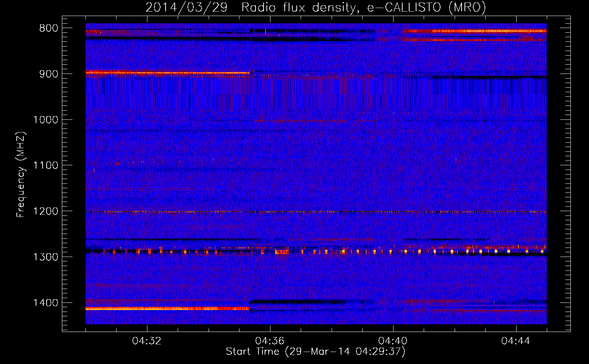Click the 04:40 time tick label

pyautogui.click(x=393, y=341)
